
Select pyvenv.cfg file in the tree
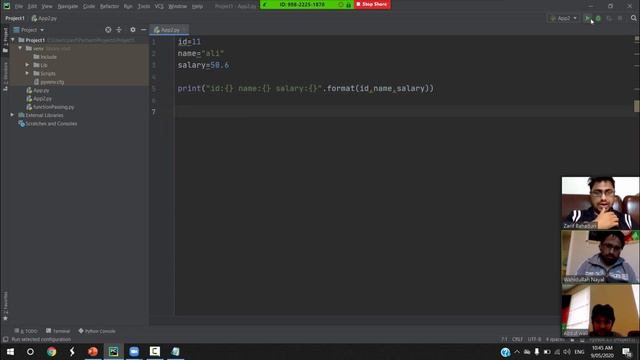click(49, 82)
